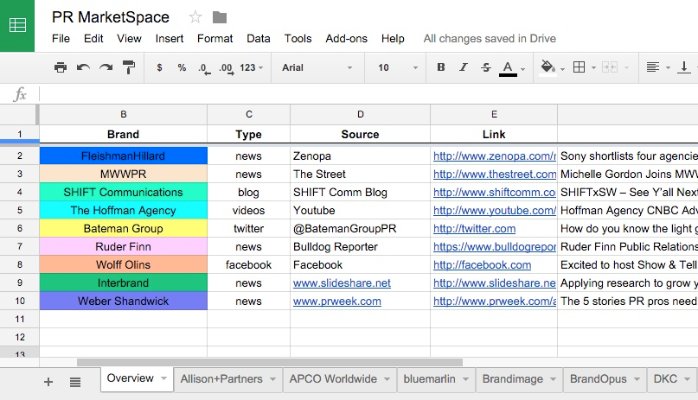
Task: Click the horizontal scrollbar
Action: pos(270,362)
